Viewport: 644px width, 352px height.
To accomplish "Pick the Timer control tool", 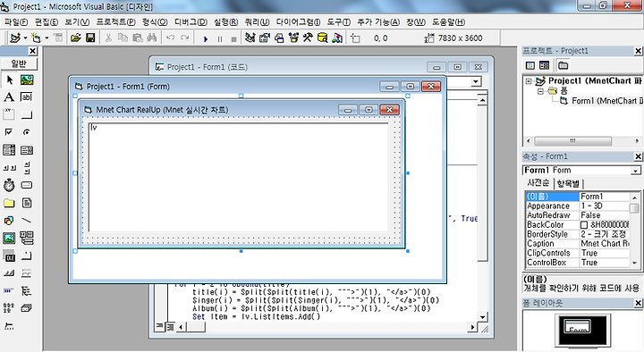I will point(9,185).
